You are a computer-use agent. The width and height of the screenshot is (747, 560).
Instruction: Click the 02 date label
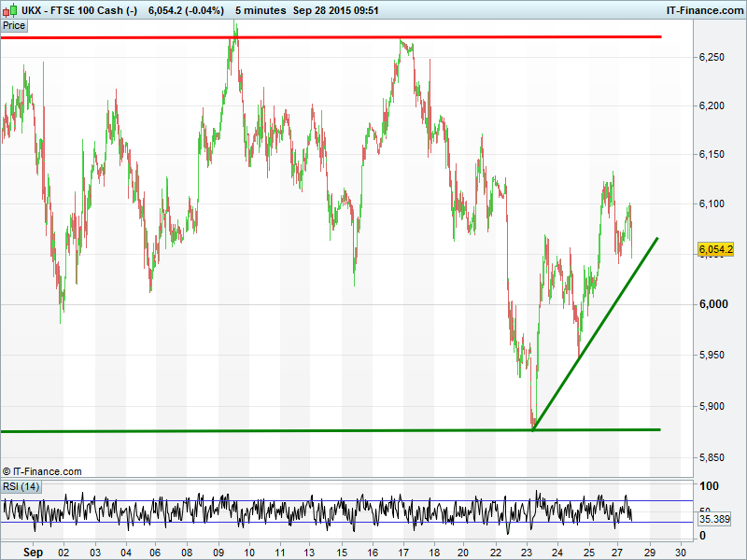[63, 553]
